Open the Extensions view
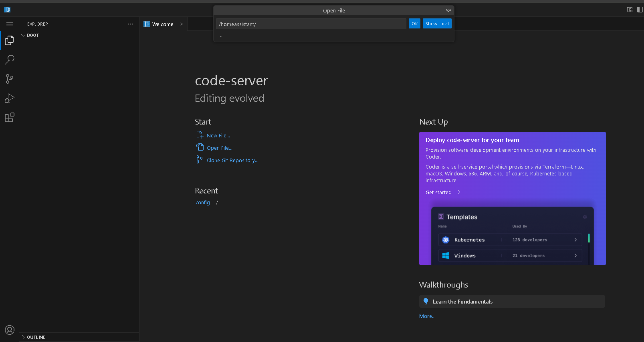 point(9,117)
